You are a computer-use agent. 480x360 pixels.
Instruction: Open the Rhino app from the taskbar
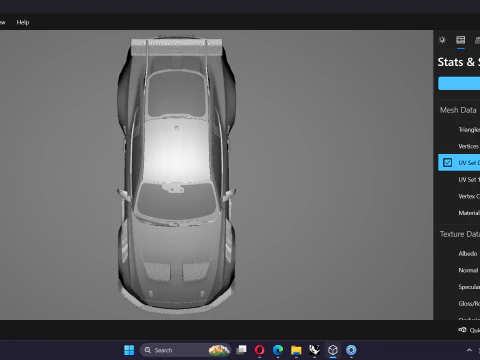[x=314, y=350]
